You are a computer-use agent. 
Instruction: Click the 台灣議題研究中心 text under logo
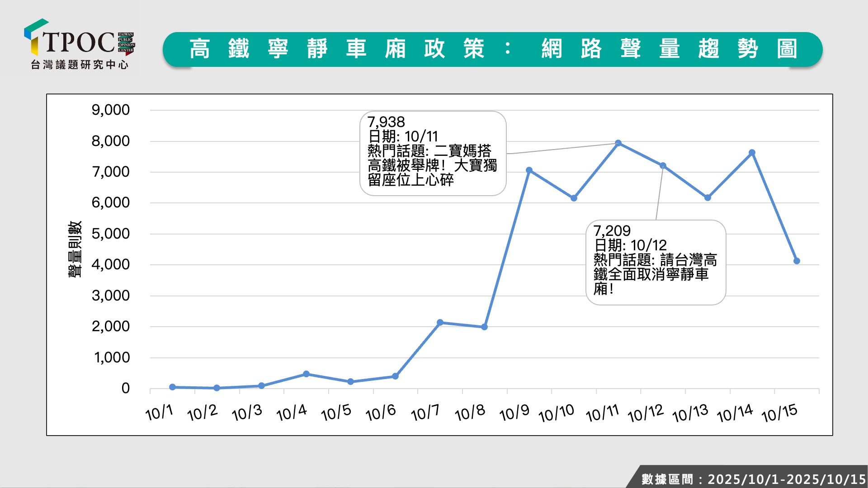click(80, 65)
